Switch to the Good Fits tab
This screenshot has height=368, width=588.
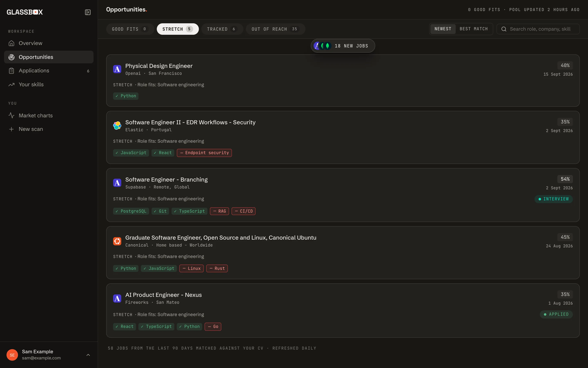tap(130, 29)
